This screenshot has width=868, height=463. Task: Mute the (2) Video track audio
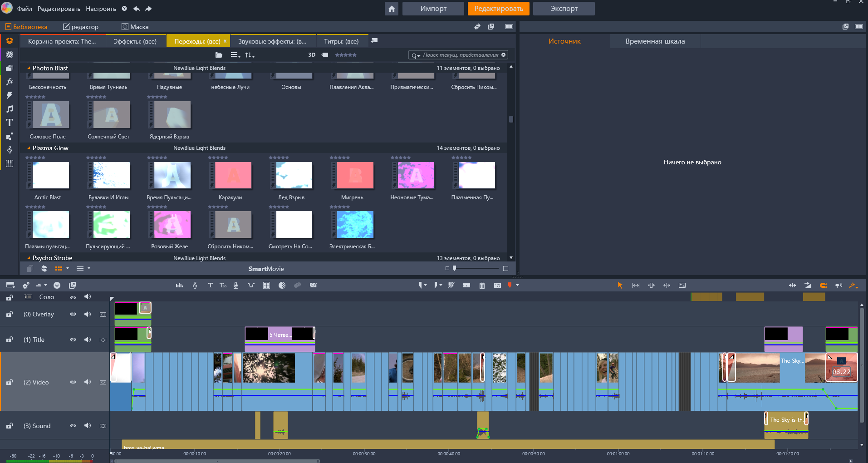88,382
